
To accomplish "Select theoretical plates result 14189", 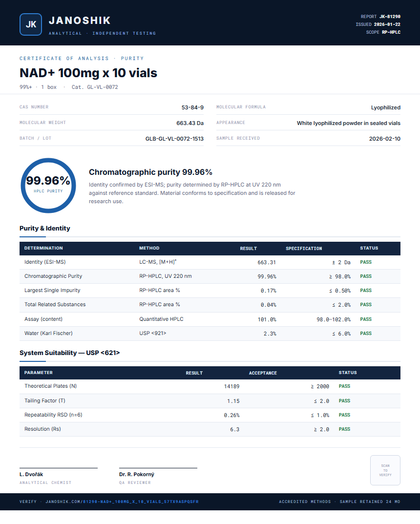I will [231, 386].
